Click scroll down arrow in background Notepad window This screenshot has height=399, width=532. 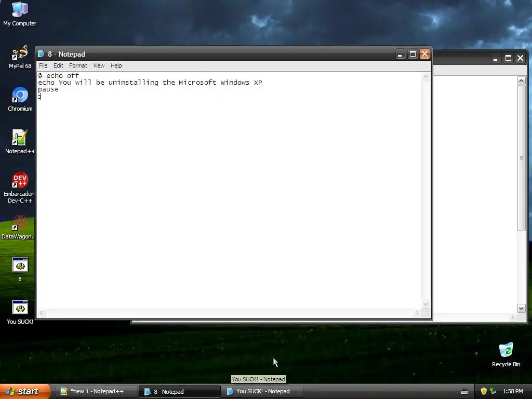tap(522, 308)
